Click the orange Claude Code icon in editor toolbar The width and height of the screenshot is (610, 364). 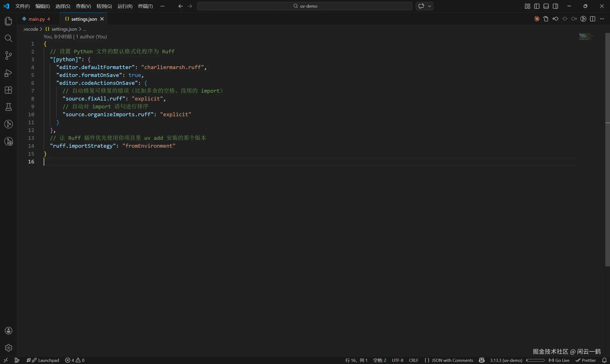537,19
